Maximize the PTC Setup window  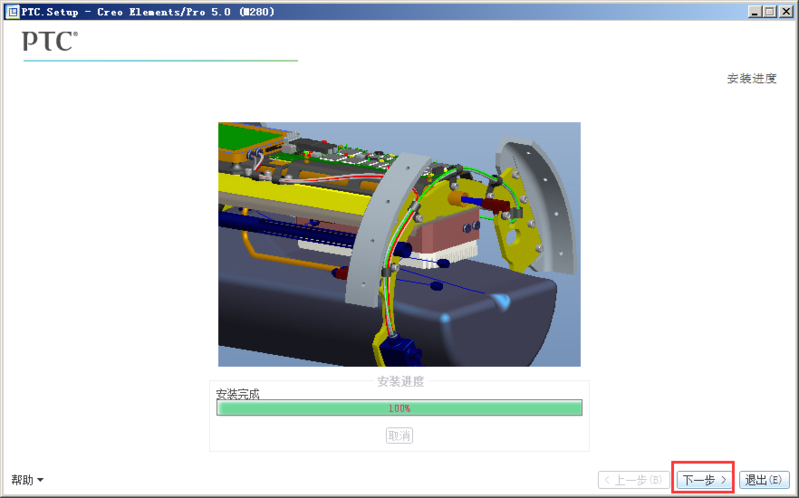point(770,12)
